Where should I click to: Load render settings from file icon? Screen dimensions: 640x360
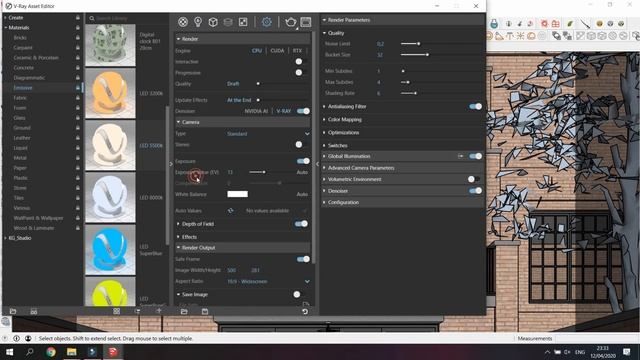coord(184,311)
